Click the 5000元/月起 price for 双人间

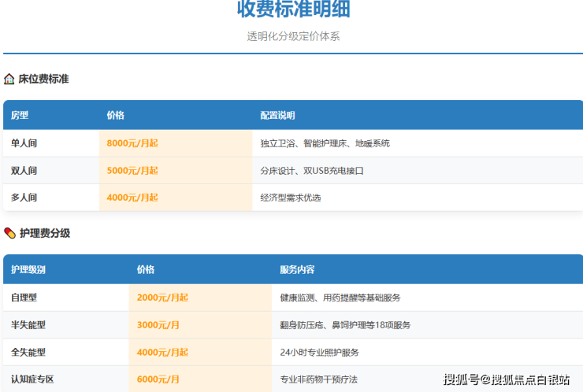132,170
